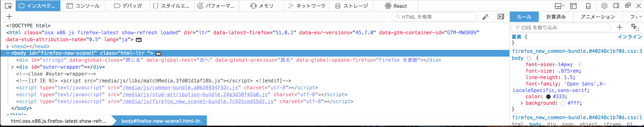Viewport: 644px width, 127px height.
Task: Open the スタイルエディタ tab
Action: [172, 6]
